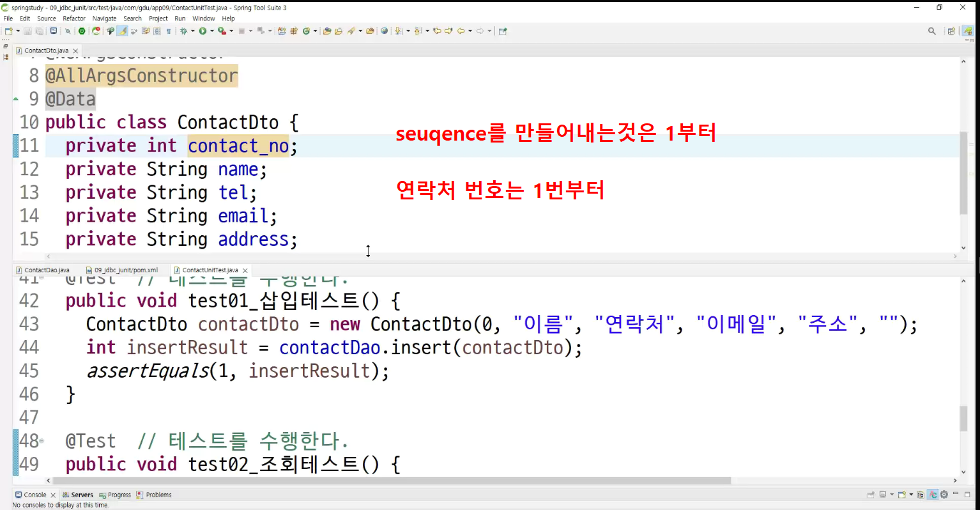This screenshot has height=510, width=980.
Task: Close the ContactUnitTest.java tab
Action: click(245, 271)
